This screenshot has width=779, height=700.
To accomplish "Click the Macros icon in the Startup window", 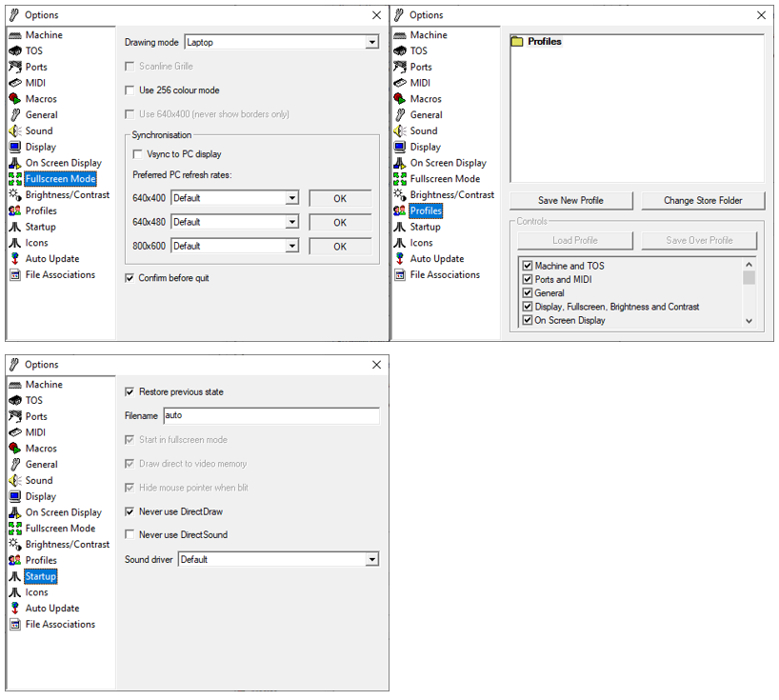I will [x=15, y=449].
